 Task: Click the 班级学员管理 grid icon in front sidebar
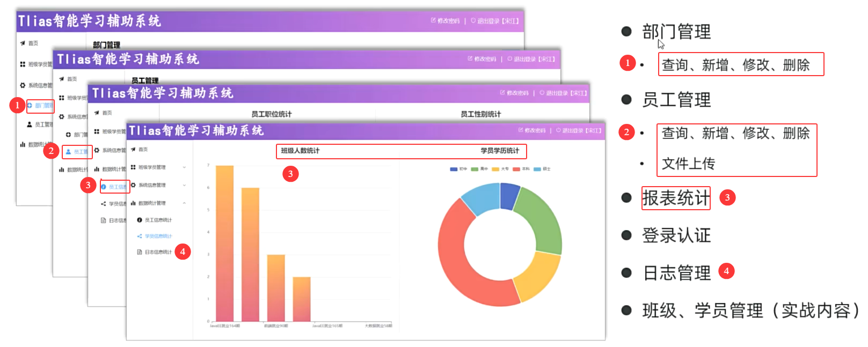point(133,167)
